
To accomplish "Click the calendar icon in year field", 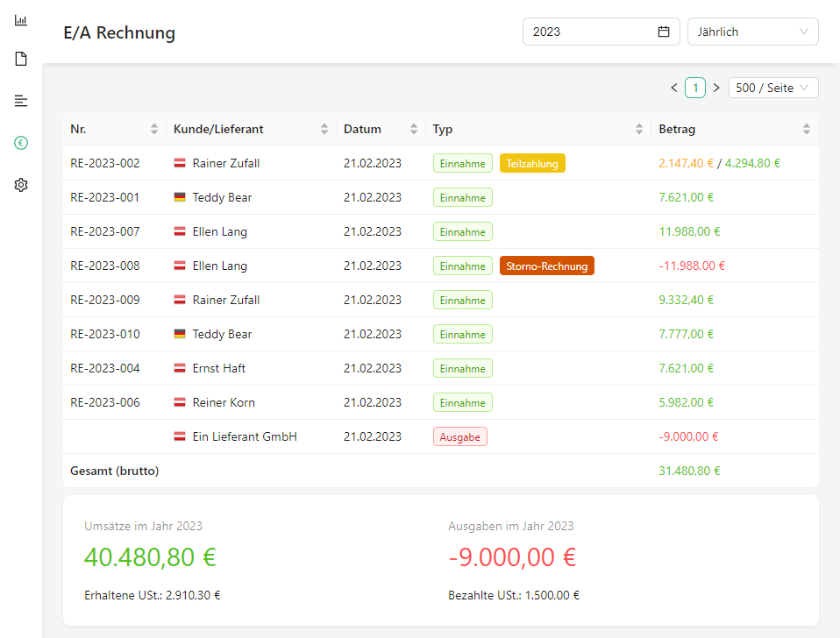I will 664,32.
